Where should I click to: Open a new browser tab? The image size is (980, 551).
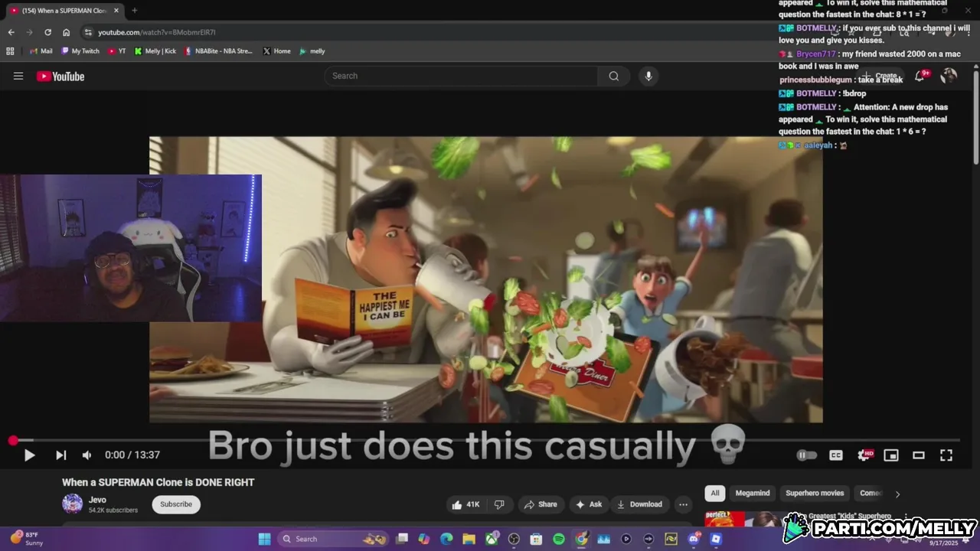(135, 11)
